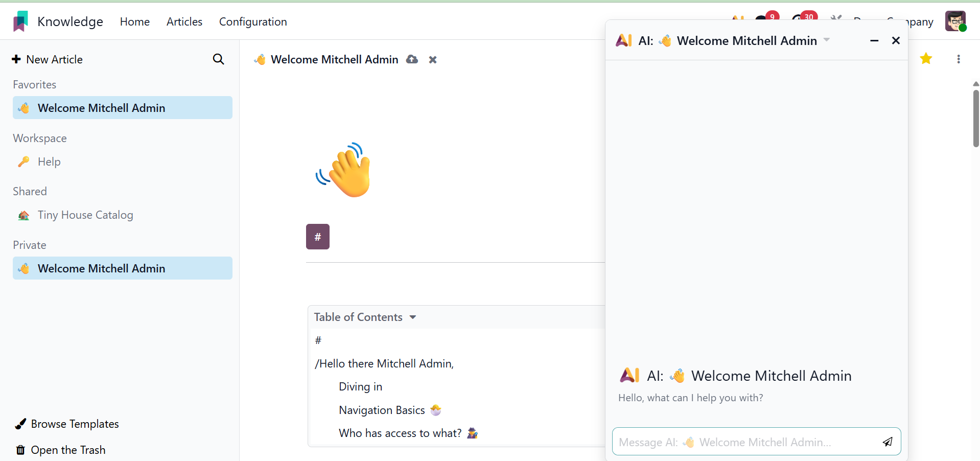Open the Articles menu
Viewport: 980px width, 461px height.
pos(184,21)
